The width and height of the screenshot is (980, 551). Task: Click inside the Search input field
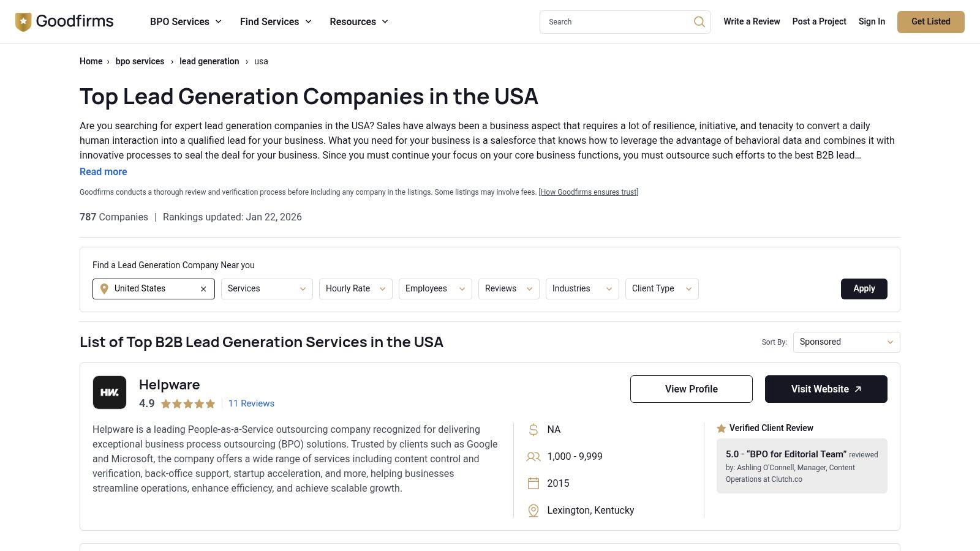pos(612,21)
